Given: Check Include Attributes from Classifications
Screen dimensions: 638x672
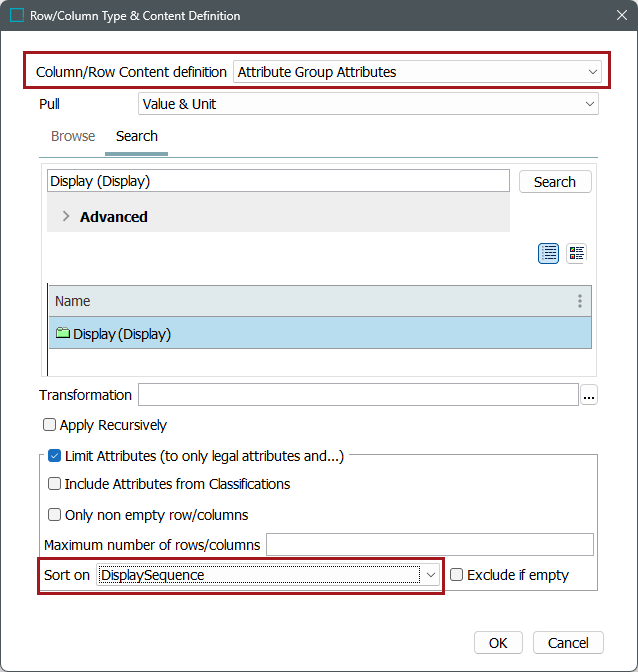Looking at the screenshot, I should (55, 484).
